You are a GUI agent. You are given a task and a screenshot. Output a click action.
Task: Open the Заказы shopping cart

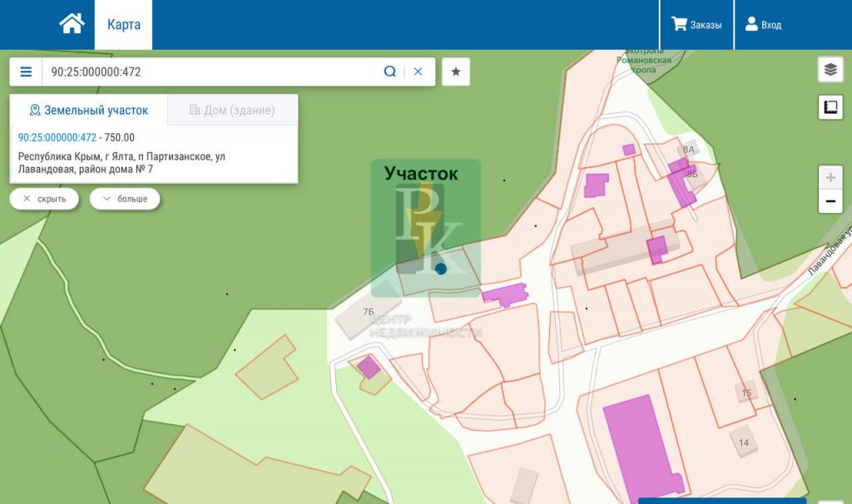[696, 24]
